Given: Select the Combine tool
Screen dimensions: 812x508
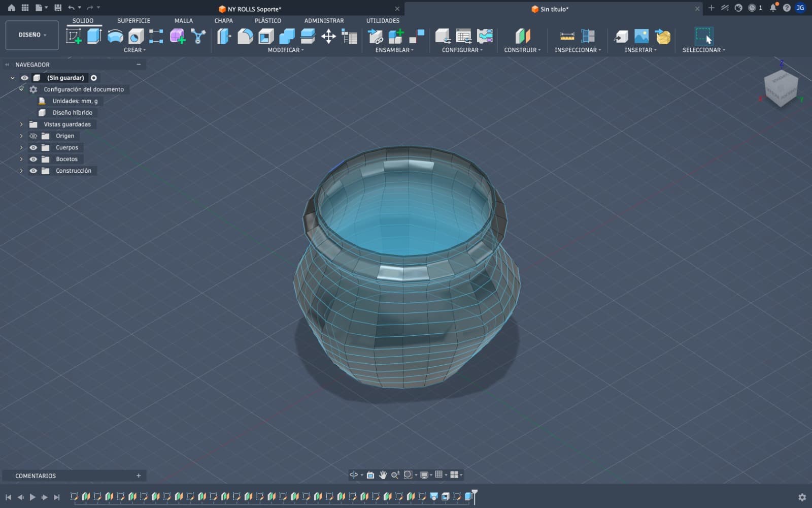Looking at the screenshot, I should pyautogui.click(x=287, y=36).
